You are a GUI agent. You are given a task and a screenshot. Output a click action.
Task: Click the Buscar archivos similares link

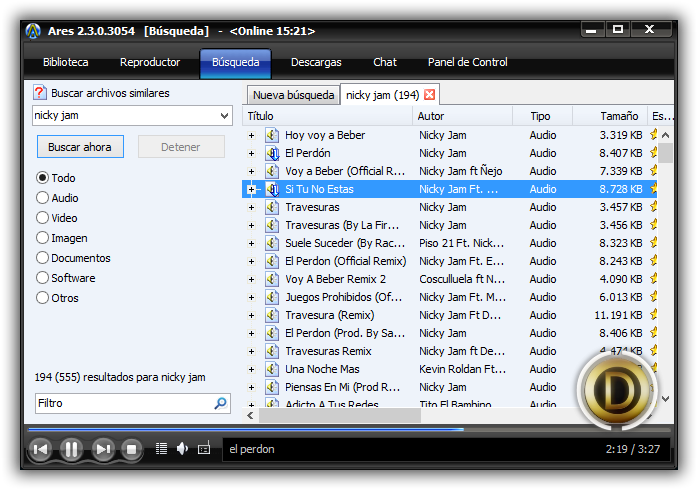coord(110,93)
